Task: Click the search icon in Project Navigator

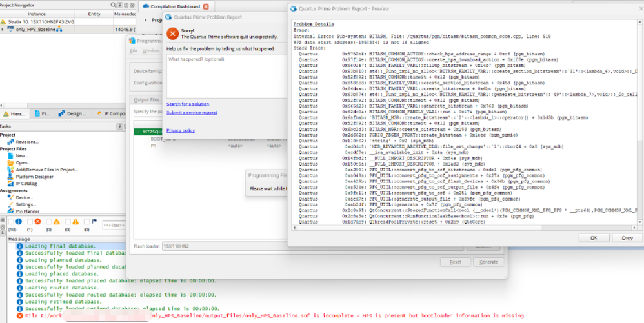Action: coord(113,5)
